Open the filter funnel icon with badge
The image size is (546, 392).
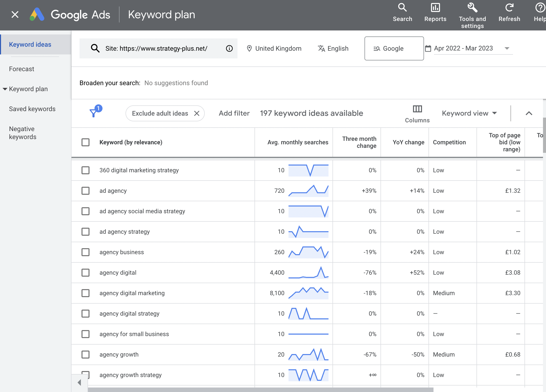click(95, 111)
